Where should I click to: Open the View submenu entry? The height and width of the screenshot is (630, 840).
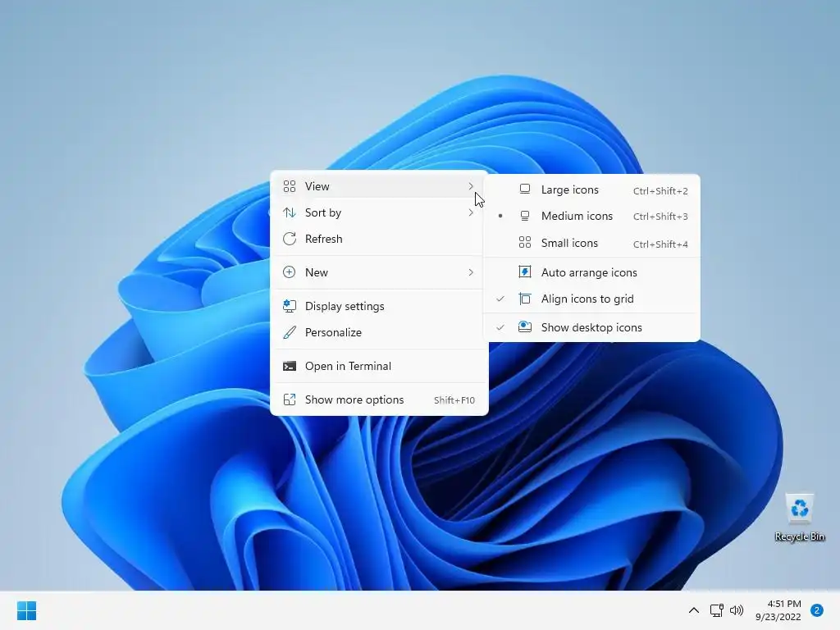click(x=379, y=186)
